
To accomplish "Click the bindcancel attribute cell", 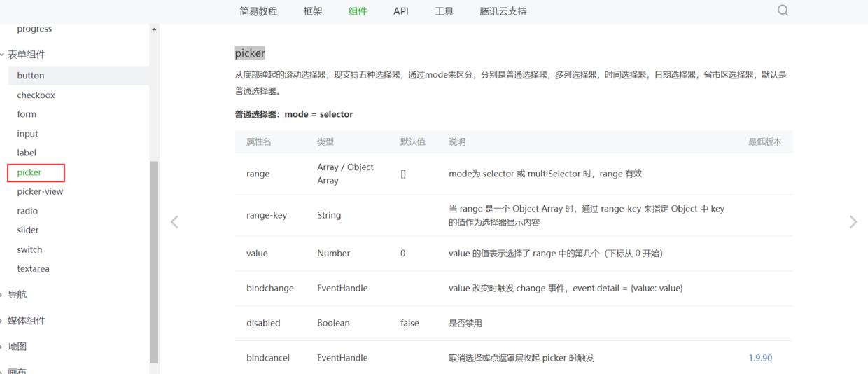I will pos(268,358).
